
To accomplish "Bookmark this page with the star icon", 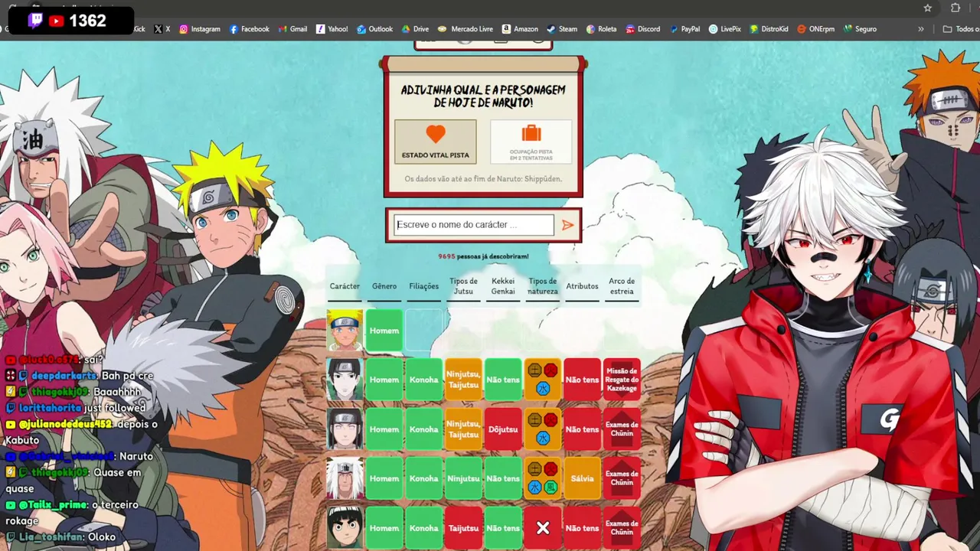I will pyautogui.click(x=928, y=8).
